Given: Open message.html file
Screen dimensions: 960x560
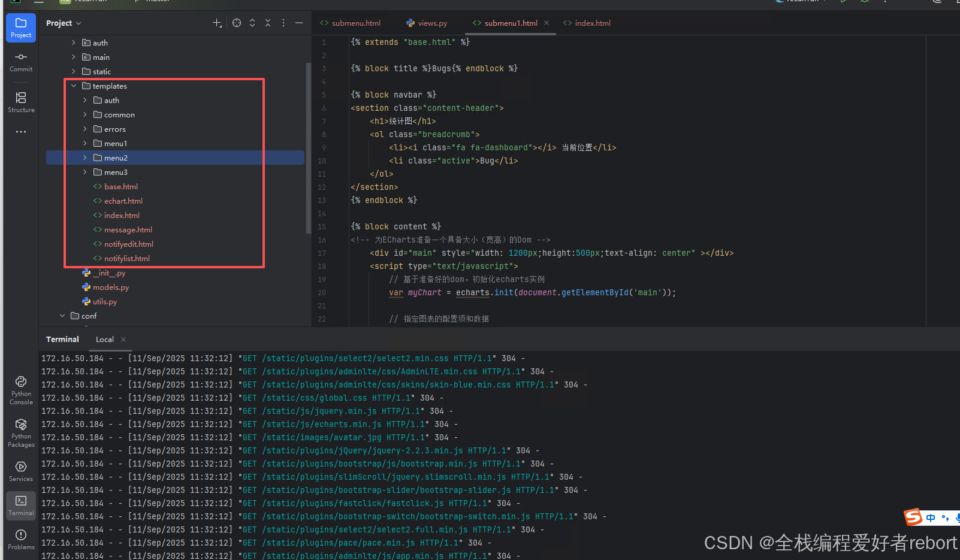Looking at the screenshot, I should (123, 230).
